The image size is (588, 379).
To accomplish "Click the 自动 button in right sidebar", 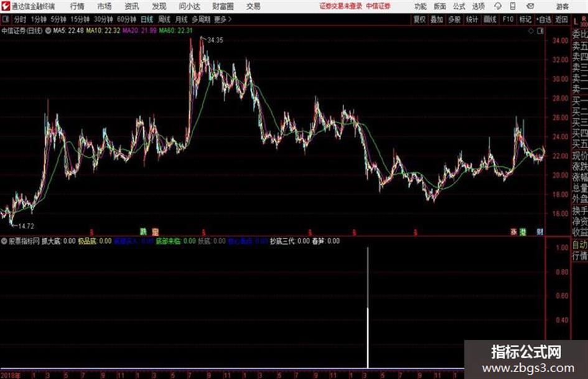I will tap(580, 245).
